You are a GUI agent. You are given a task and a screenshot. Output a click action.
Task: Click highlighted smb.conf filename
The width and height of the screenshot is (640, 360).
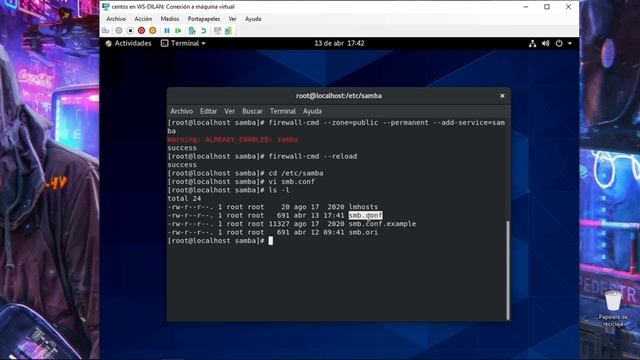365,215
